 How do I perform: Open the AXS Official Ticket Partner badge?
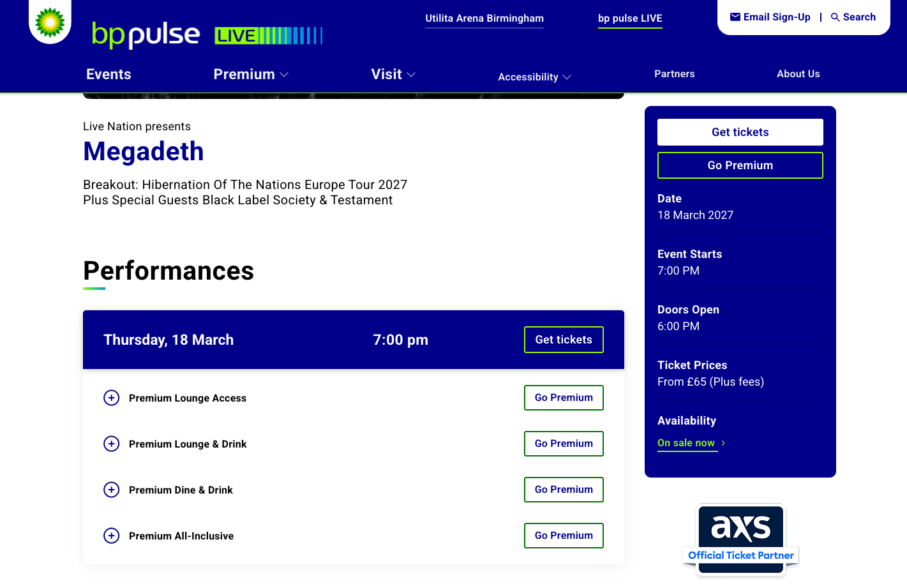tap(740, 539)
